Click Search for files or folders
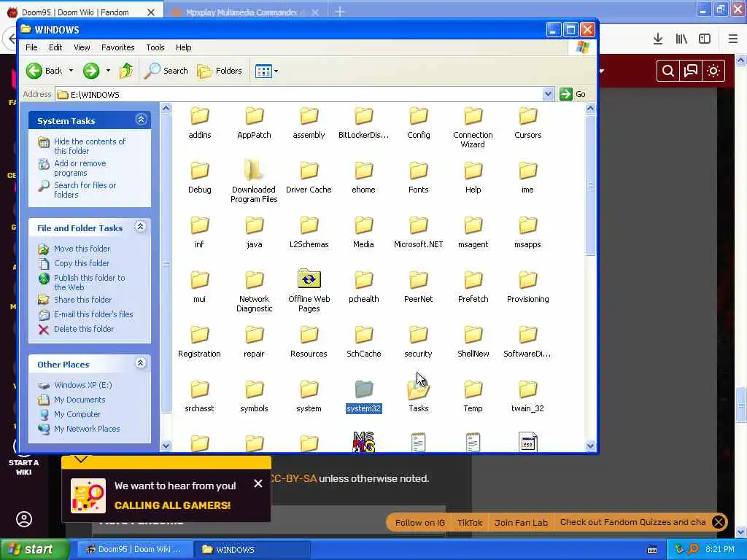The width and height of the screenshot is (747, 560). tap(85, 190)
